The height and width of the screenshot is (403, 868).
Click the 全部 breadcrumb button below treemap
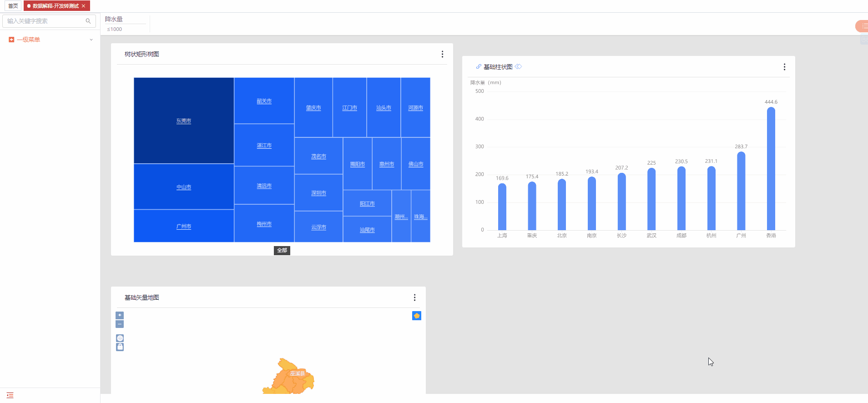[282, 251]
